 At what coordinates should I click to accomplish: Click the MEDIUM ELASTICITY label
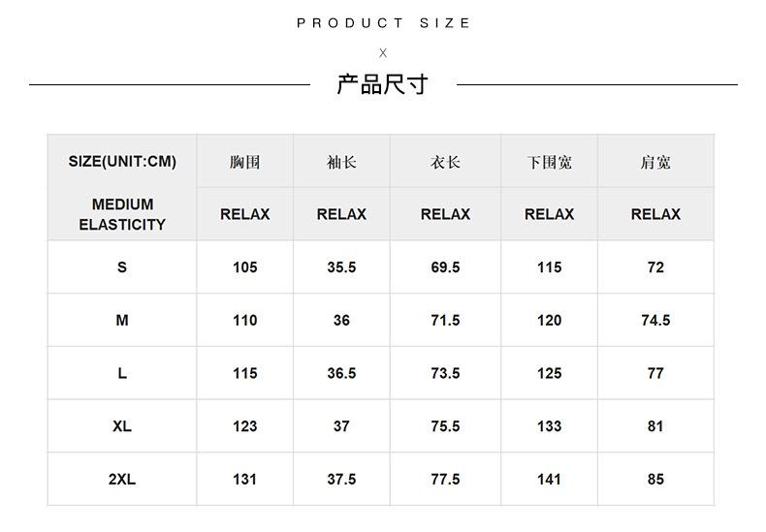(122, 214)
